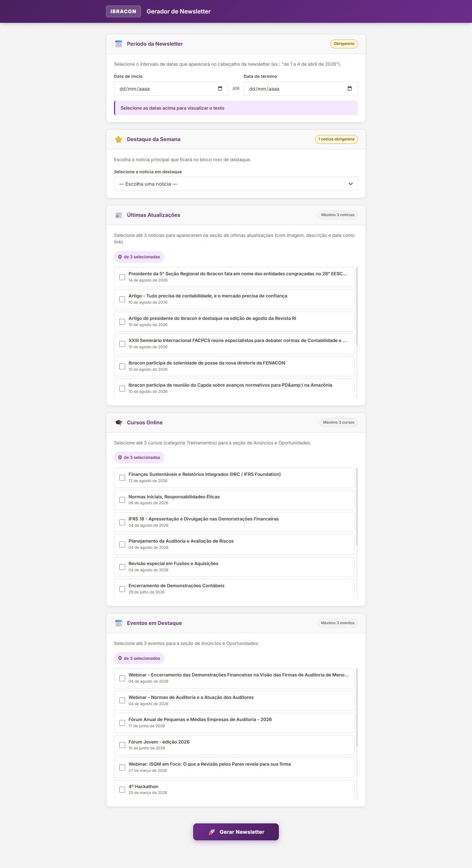
Task: Select 'Artigo - Tudo precisa de contabilidade' checkbox
Action: [x=122, y=299]
